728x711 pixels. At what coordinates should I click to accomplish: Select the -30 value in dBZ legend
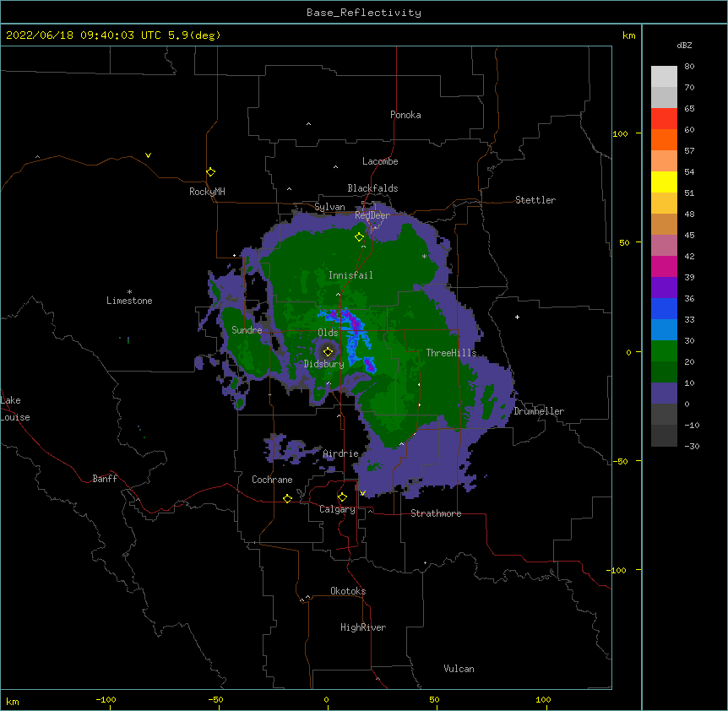coord(692,446)
